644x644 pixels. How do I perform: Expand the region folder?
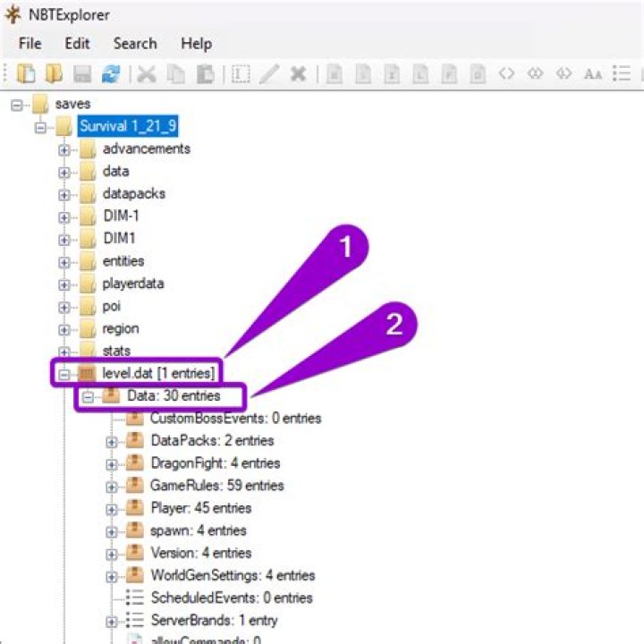point(64,330)
